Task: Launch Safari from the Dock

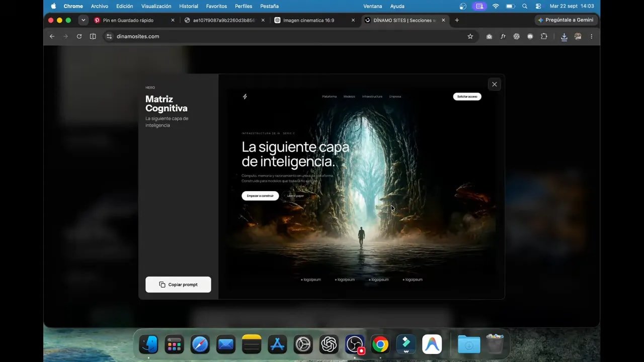Action: (x=200, y=344)
